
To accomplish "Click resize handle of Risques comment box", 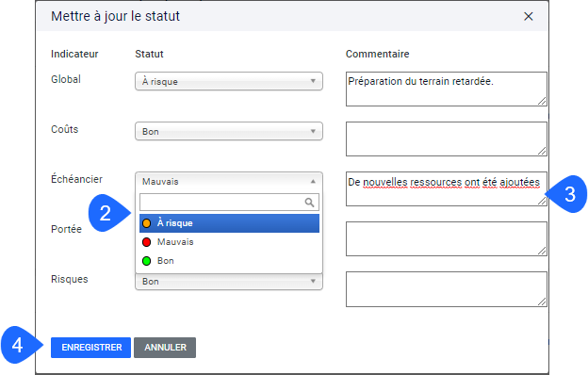I will [542, 302].
